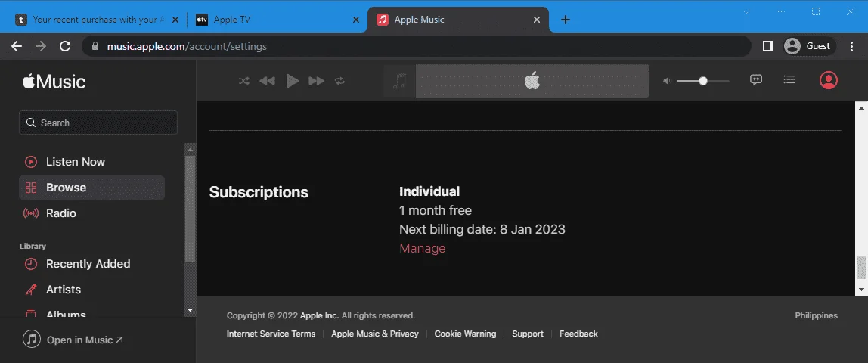Open the Support footer link
The width and height of the screenshot is (868, 363).
[x=528, y=334]
